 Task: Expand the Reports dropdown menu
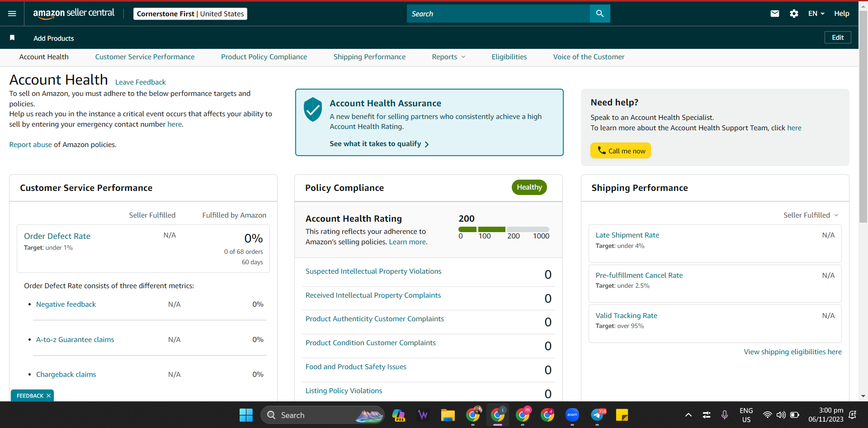pyautogui.click(x=448, y=57)
